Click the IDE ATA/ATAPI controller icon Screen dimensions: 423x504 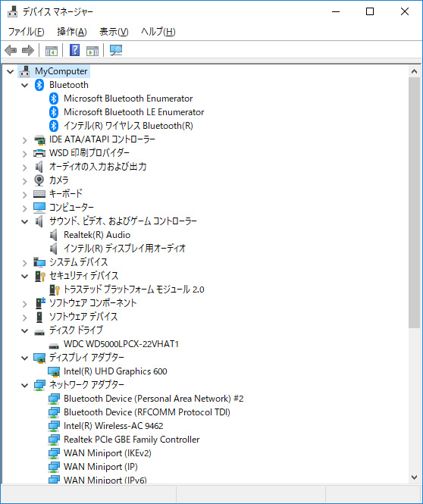[x=39, y=139]
